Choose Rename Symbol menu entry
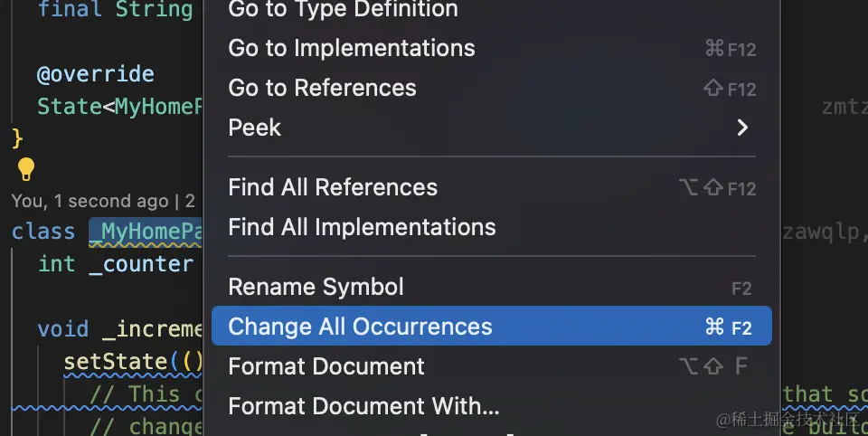 click(316, 287)
